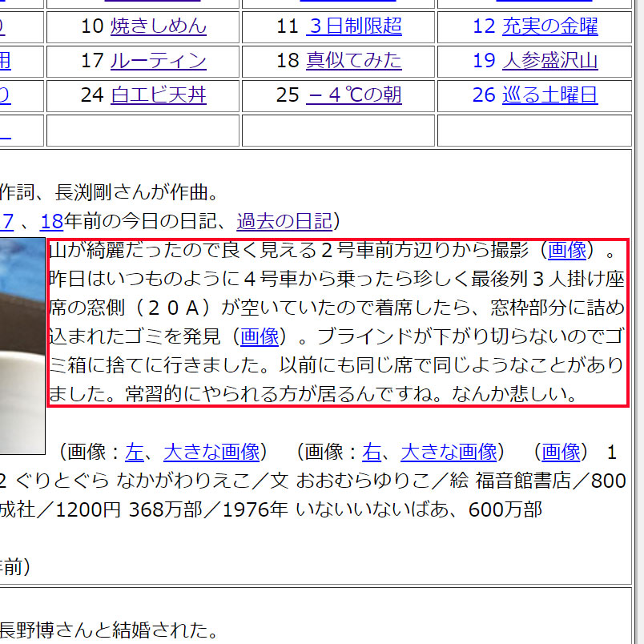Screen dimensions: 644x644
Task: Click the date number 25
Action: (x=288, y=95)
